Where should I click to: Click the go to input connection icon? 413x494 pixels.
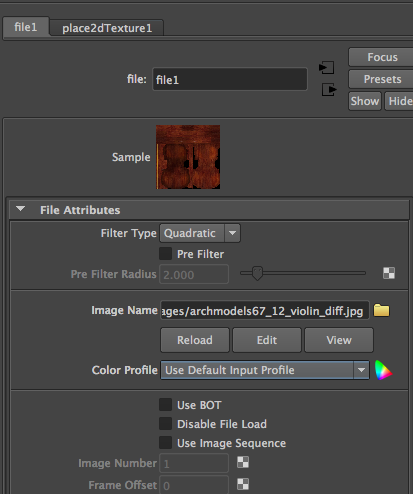click(x=326, y=68)
